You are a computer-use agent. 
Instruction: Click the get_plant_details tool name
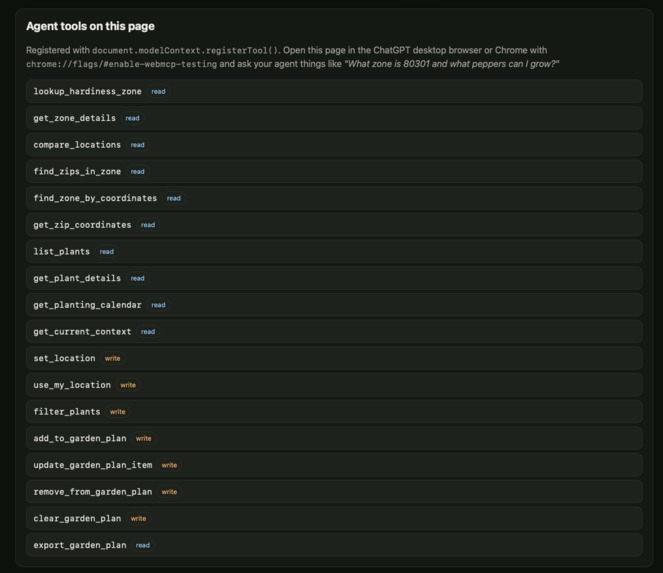tap(77, 278)
